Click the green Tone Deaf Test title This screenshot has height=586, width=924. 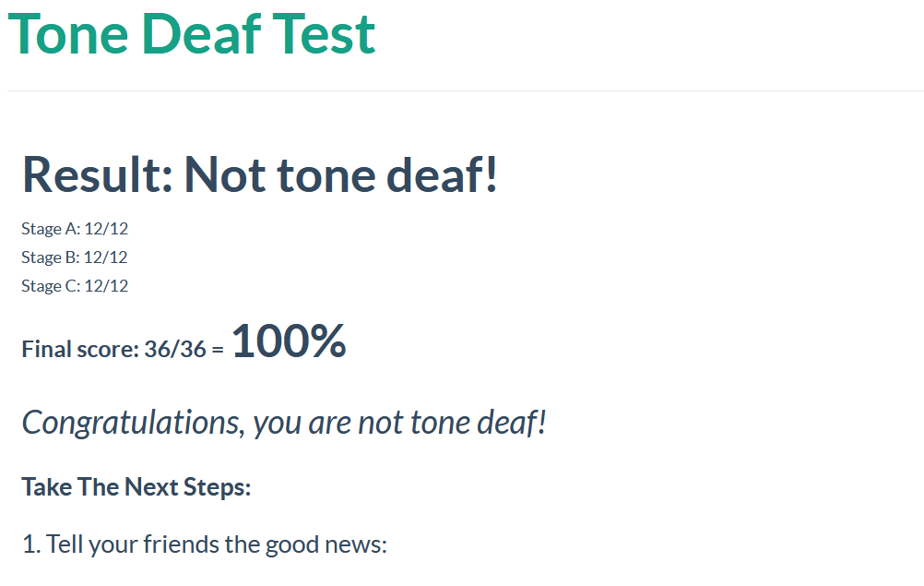[x=192, y=34]
